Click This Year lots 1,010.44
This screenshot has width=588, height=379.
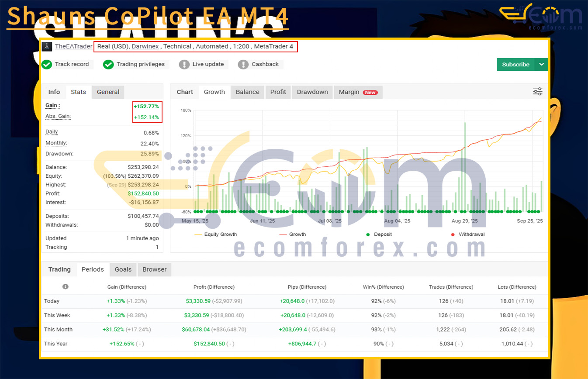[x=513, y=344]
